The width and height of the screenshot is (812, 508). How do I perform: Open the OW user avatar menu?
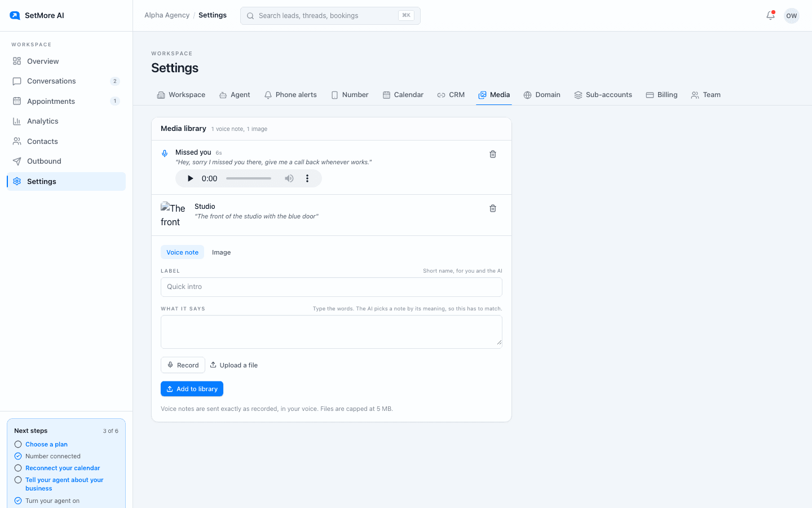[x=792, y=16]
